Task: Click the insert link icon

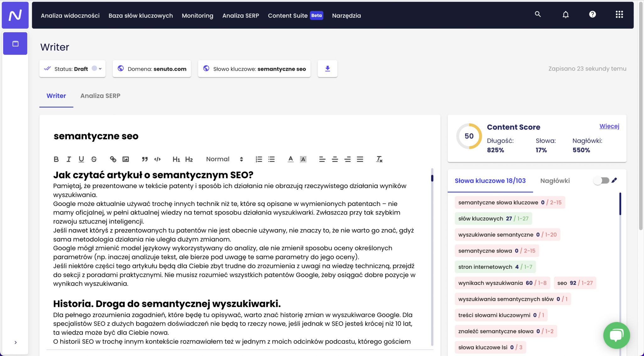Action: [x=113, y=159]
